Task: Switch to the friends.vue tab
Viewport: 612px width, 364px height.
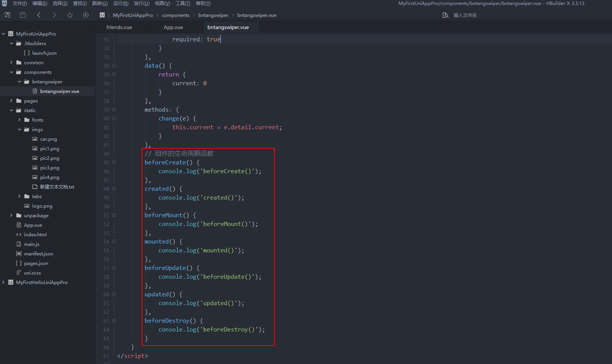Action: pyautogui.click(x=119, y=28)
